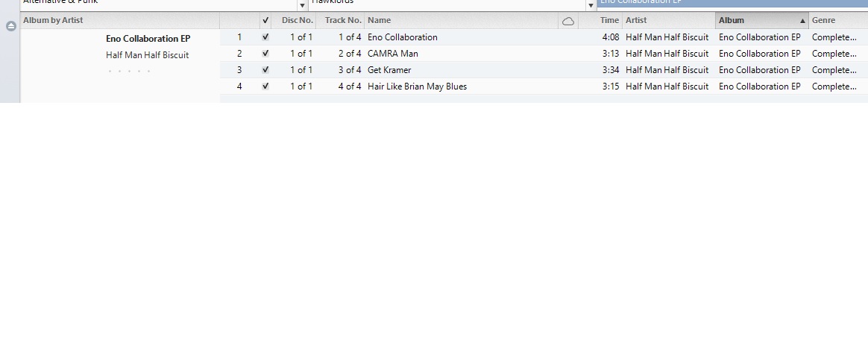Uncheck the Eno Collaboration track checkbox
The width and height of the screenshot is (868, 343).
(265, 37)
